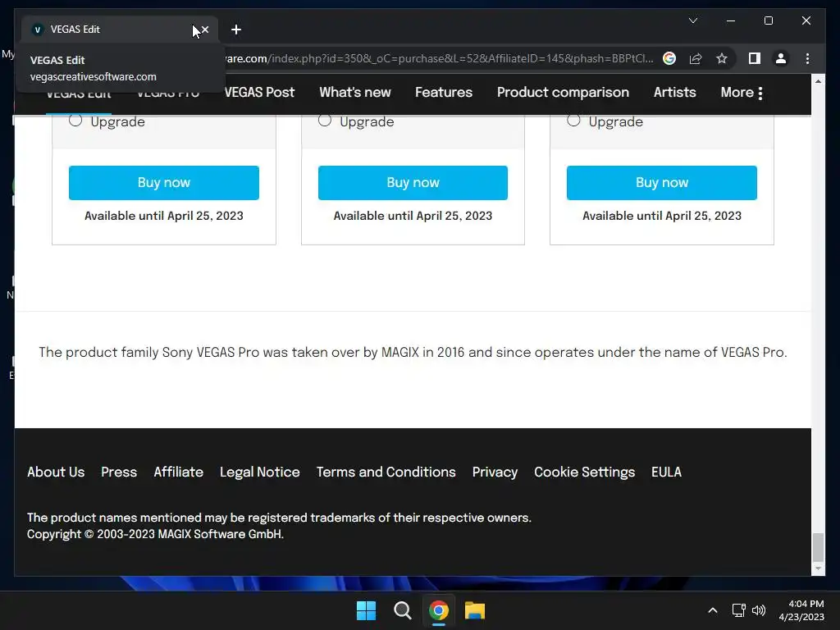Open the Affiliate footer link
840x630 pixels.
(x=178, y=472)
